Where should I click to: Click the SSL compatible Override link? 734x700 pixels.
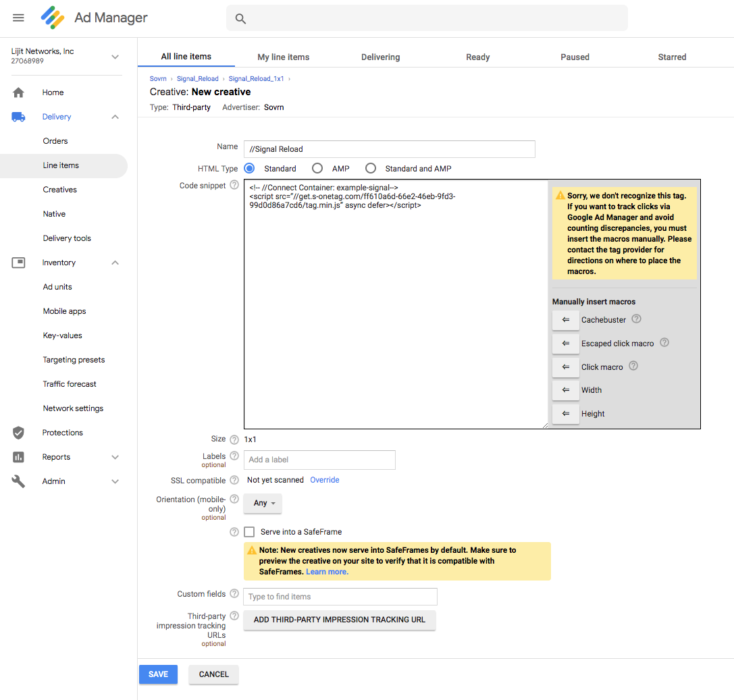(x=325, y=480)
